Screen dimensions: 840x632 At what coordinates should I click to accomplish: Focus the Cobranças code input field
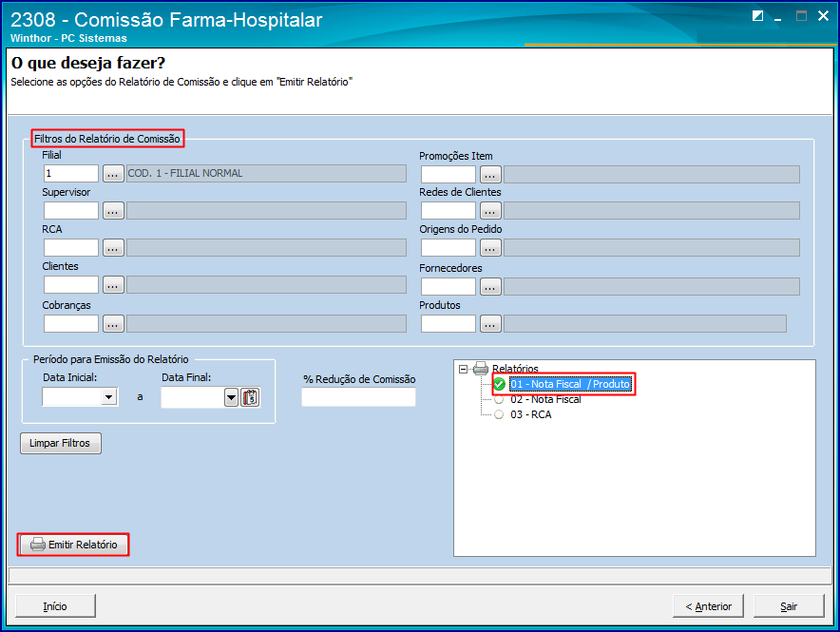(71, 323)
